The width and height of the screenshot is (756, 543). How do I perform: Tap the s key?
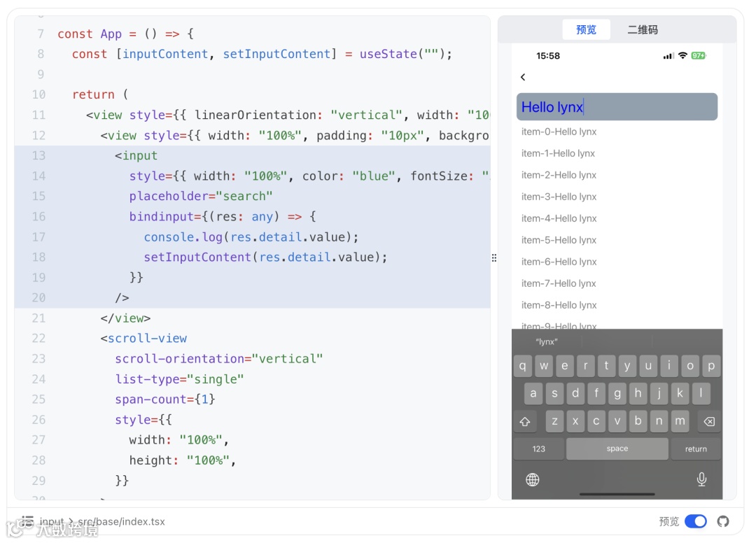(x=554, y=393)
